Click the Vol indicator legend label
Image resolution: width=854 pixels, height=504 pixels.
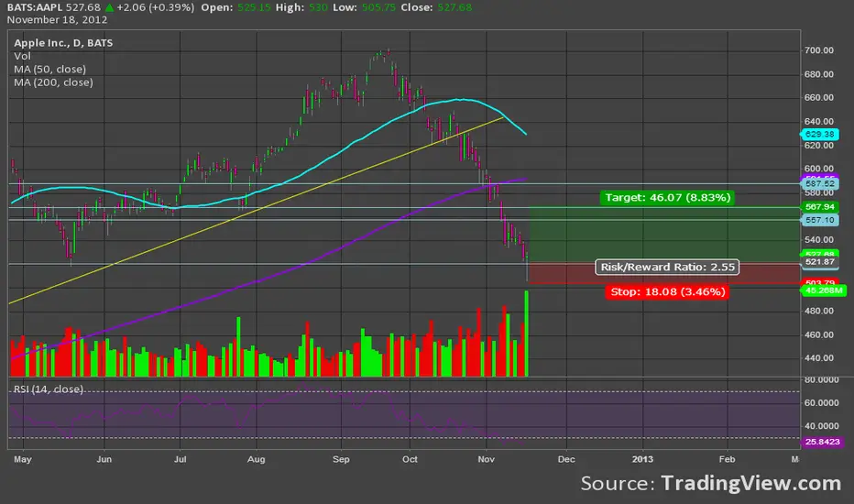pos(22,56)
